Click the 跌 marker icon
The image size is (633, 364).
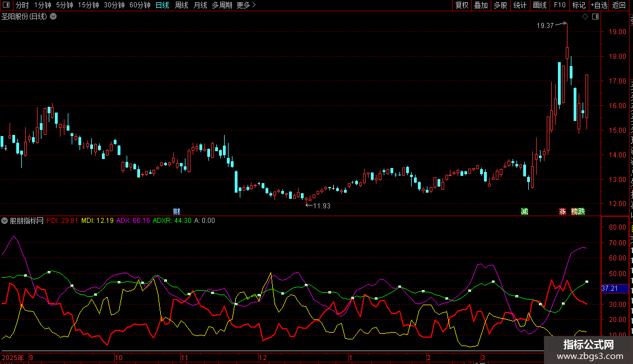(581, 211)
